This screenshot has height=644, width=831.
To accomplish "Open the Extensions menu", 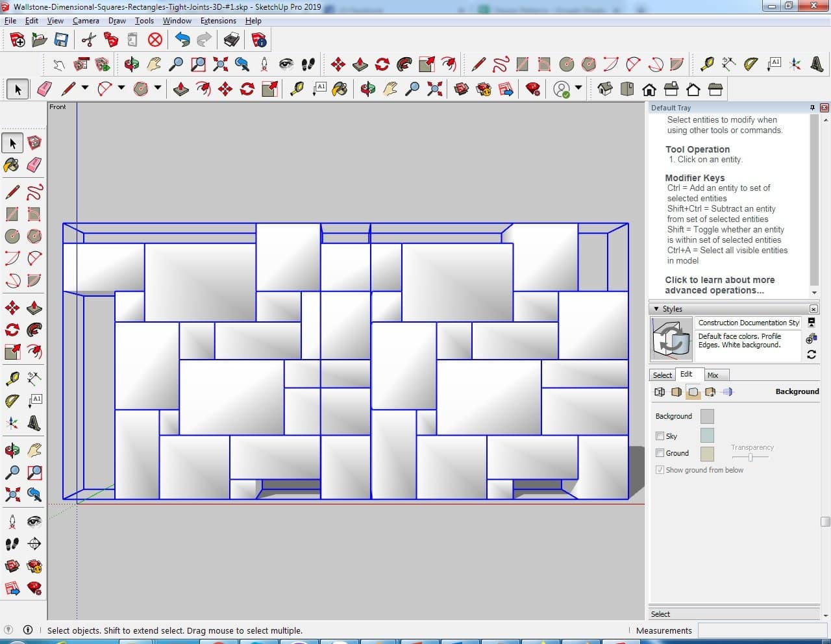I will click(x=218, y=21).
